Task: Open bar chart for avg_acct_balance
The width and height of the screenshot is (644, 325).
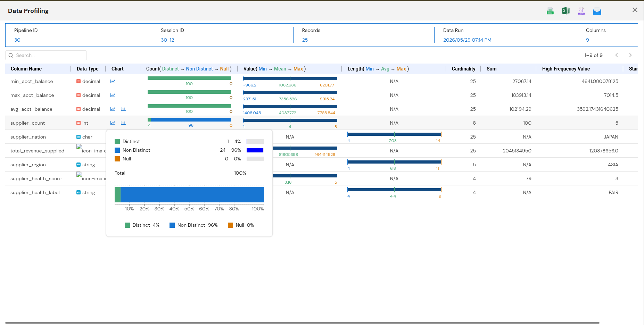Action: (123, 109)
